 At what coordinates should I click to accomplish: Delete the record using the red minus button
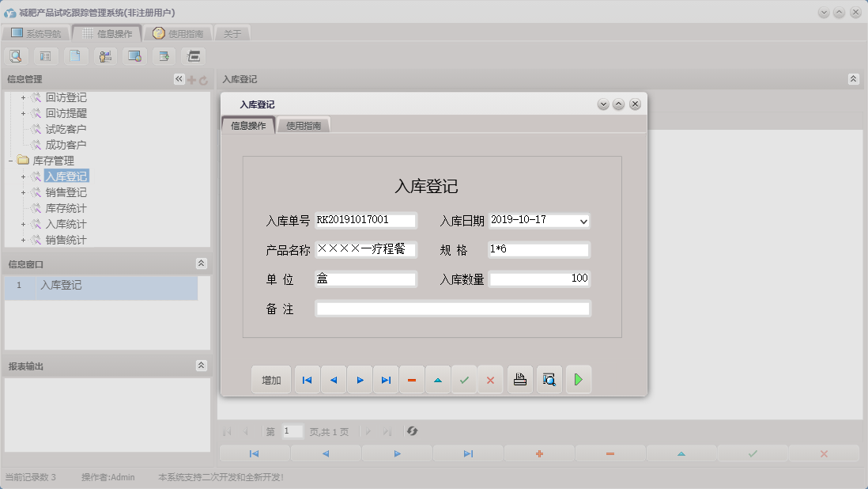pos(411,379)
